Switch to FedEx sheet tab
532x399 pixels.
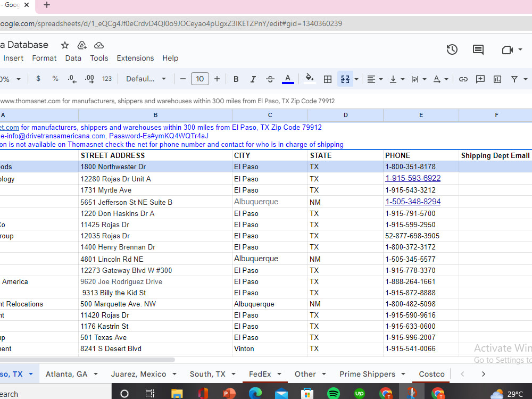pos(260,374)
